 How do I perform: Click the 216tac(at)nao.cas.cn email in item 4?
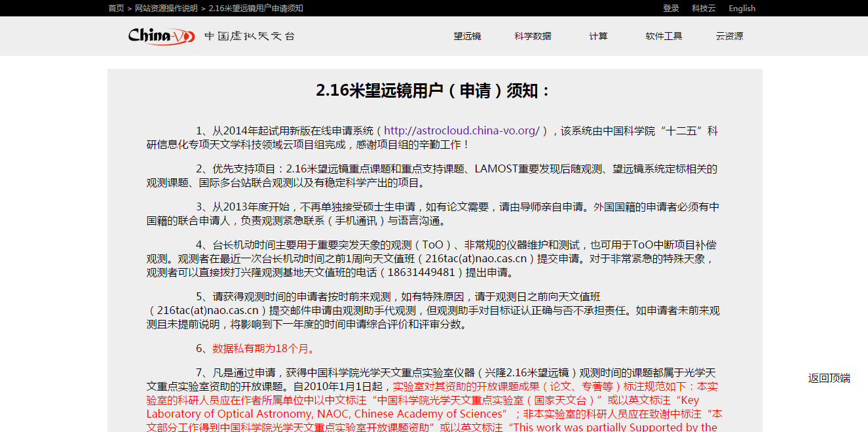pos(477,259)
